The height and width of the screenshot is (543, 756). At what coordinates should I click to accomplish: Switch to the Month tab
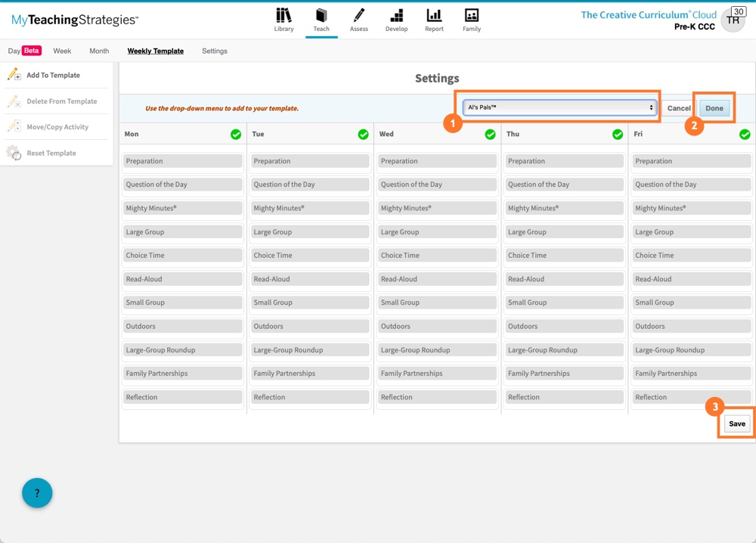pyautogui.click(x=99, y=51)
